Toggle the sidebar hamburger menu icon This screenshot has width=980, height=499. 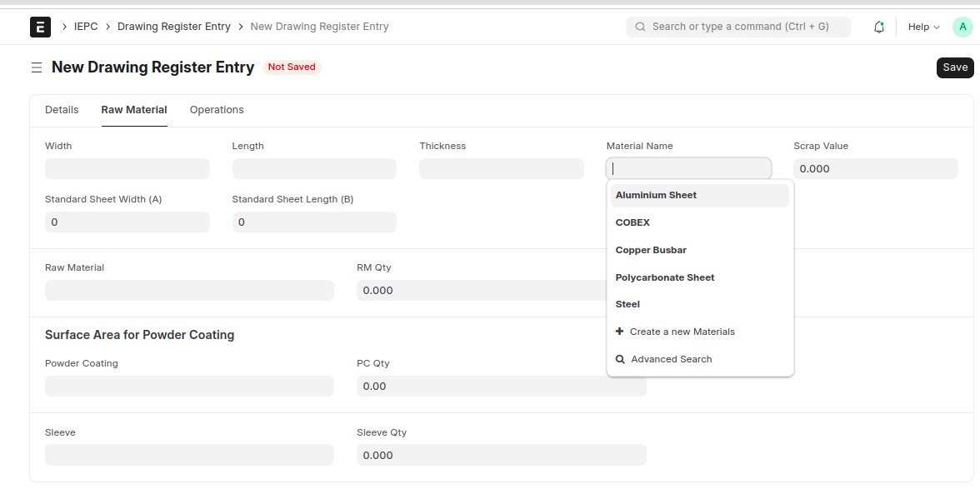(x=37, y=67)
